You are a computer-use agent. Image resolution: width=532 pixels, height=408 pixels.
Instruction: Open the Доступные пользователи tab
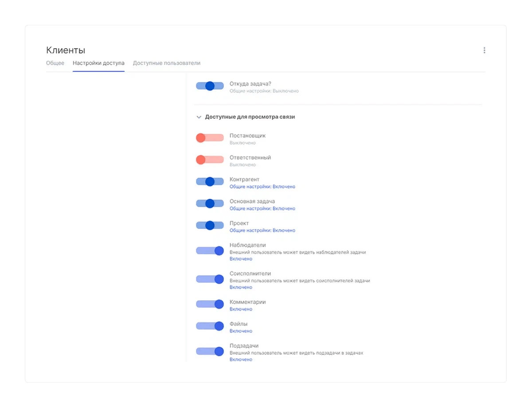[166, 63]
